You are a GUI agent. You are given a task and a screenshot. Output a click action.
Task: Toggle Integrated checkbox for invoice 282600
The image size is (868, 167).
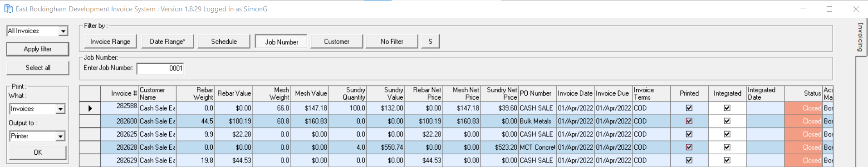(727, 121)
